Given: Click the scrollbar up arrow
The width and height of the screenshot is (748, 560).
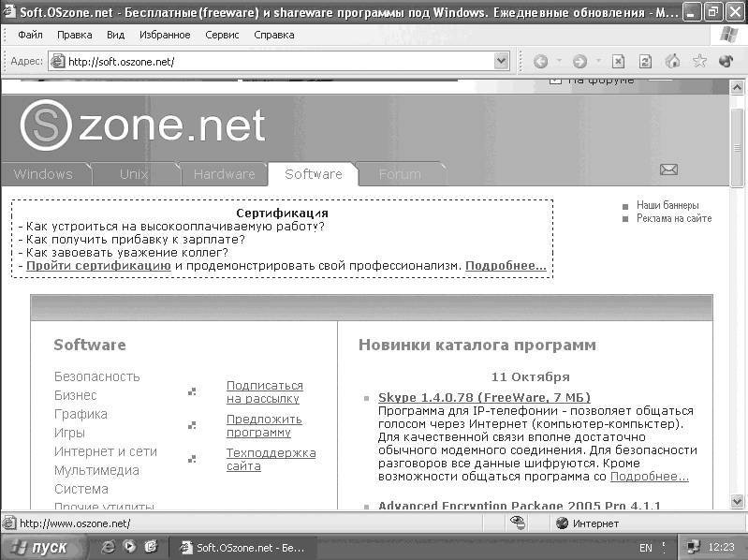Looking at the screenshot, I should (737, 87).
